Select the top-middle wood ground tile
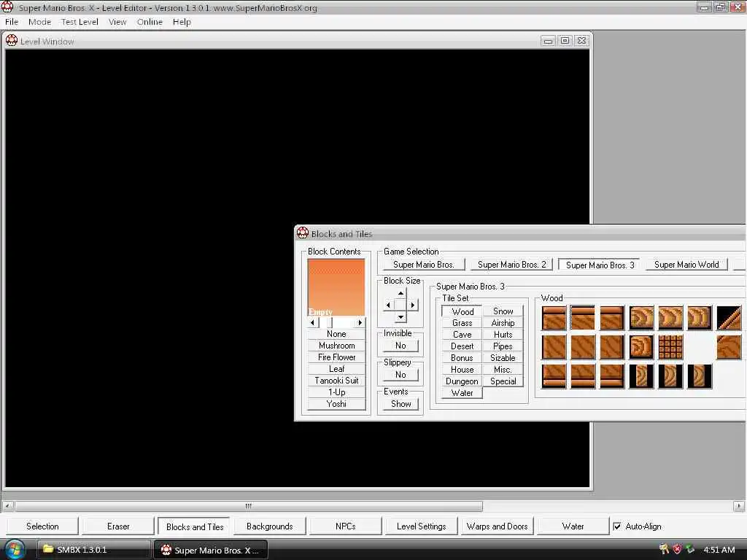747x560 pixels. click(583, 318)
